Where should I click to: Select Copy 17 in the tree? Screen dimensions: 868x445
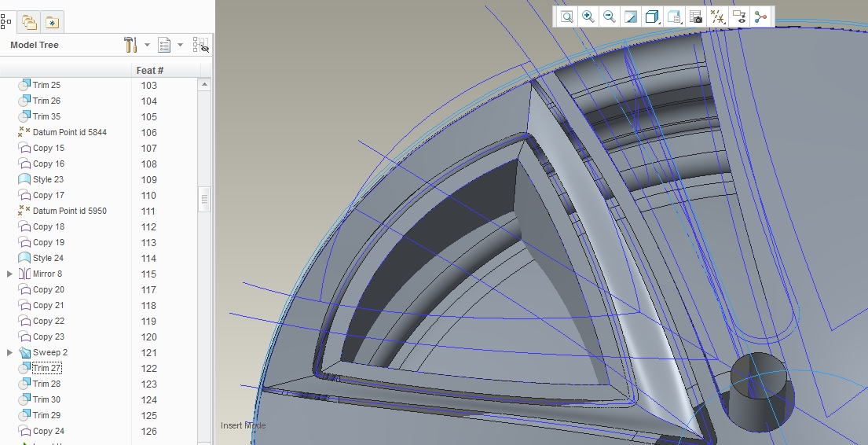(x=48, y=195)
